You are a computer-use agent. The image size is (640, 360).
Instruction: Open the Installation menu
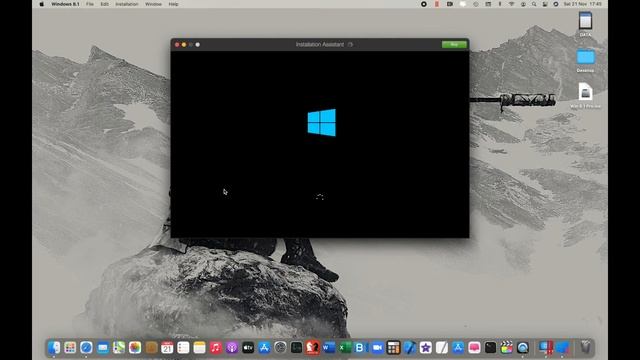click(127, 4)
